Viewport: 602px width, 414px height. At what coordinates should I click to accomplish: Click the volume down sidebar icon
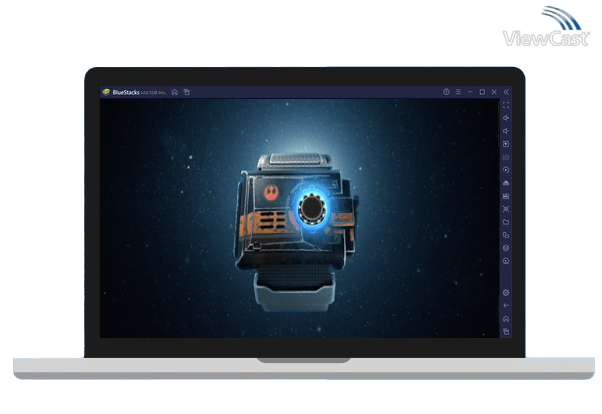coord(506,131)
